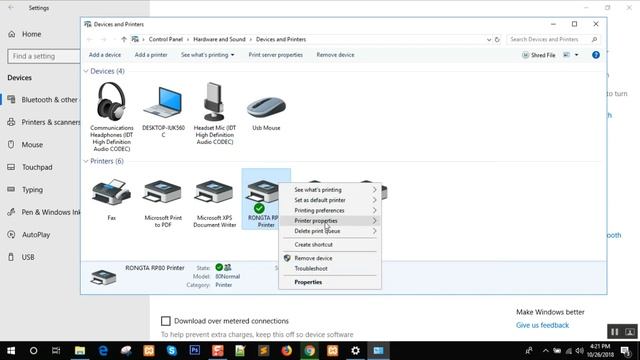Image resolution: width=640 pixels, height=360 pixels.
Task: Select the Usb Mouse device icon
Action: (266, 107)
